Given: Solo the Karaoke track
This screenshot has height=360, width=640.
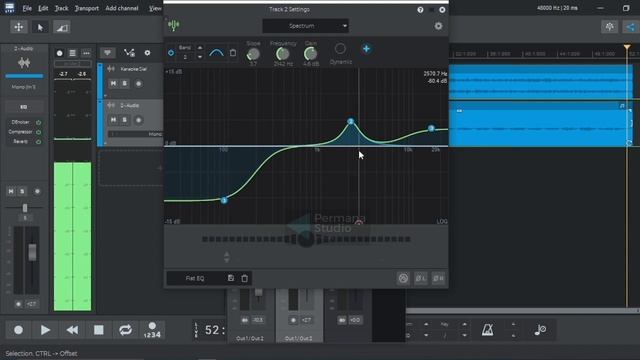Looking at the screenshot, I should point(125,83).
